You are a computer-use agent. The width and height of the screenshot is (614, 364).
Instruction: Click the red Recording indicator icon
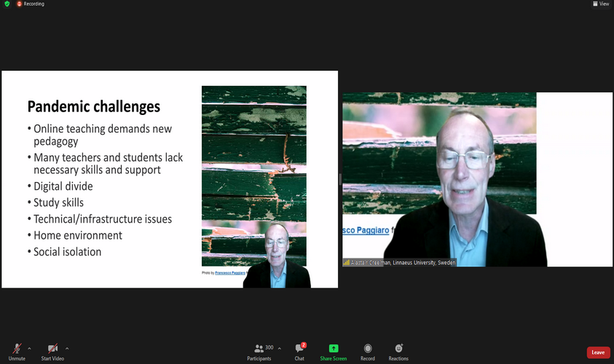click(20, 4)
